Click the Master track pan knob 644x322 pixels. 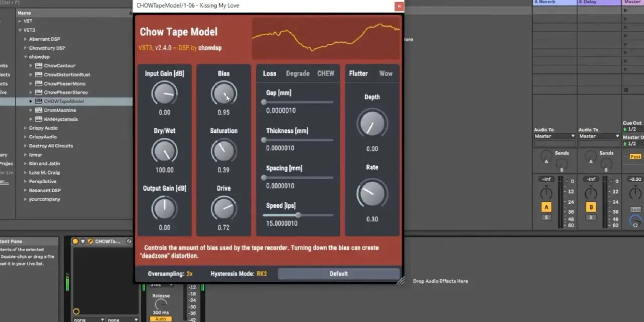[635, 193]
